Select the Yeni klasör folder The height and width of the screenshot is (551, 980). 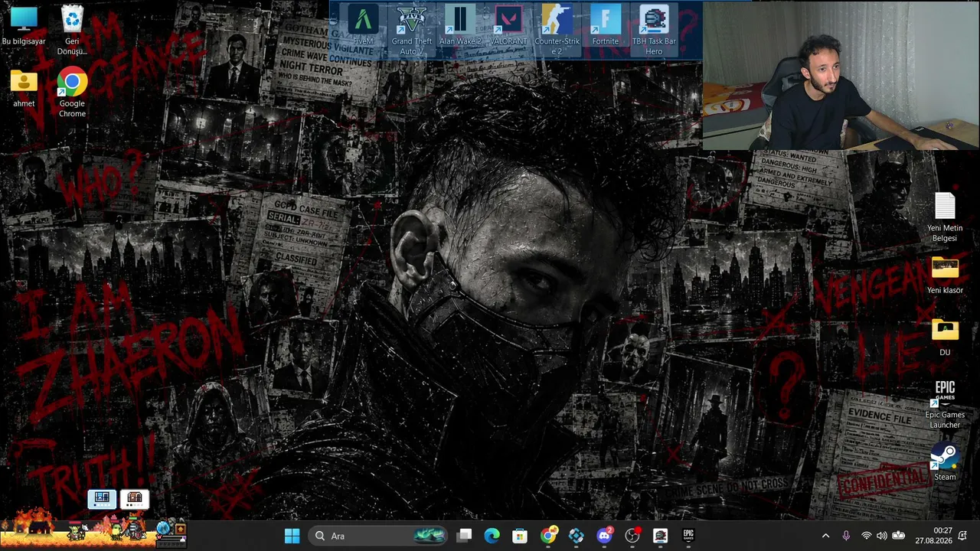tap(945, 275)
